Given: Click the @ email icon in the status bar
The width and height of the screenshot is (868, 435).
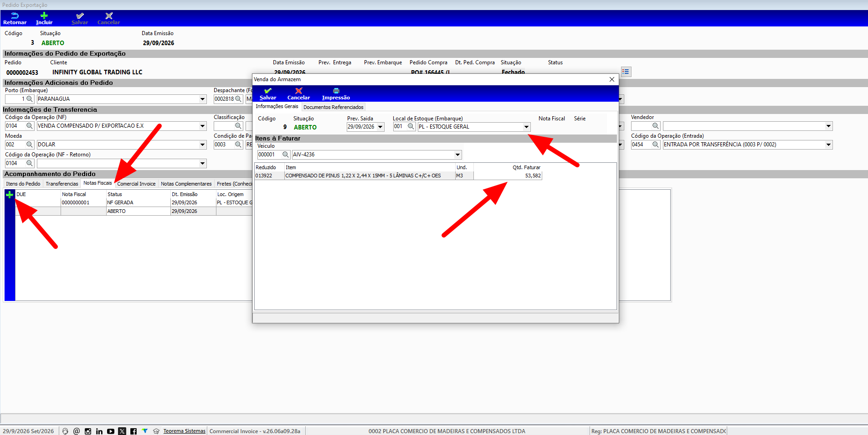Looking at the screenshot, I should (x=77, y=431).
